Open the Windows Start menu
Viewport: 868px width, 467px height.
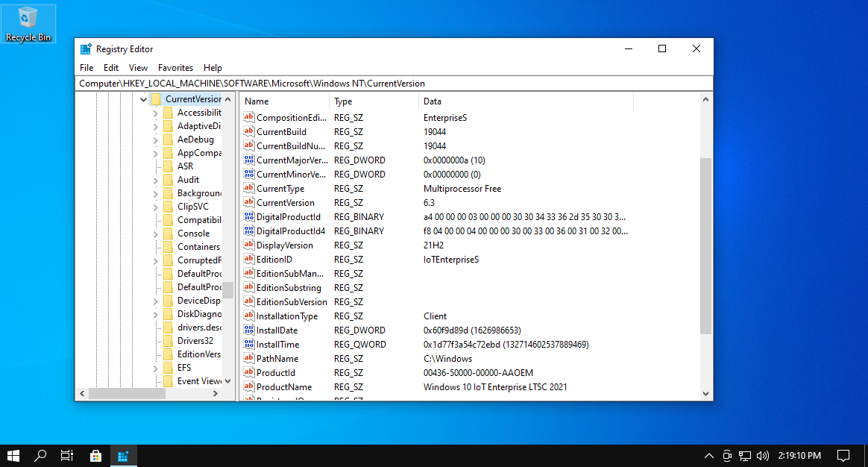coord(13,455)
